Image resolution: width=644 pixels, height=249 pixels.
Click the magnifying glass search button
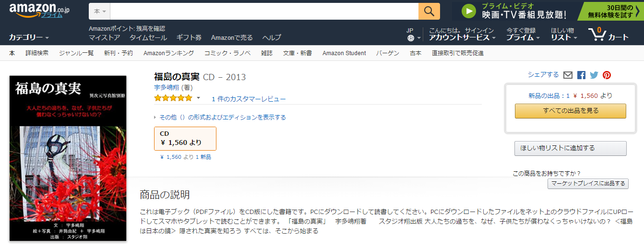tap(429, 11)
